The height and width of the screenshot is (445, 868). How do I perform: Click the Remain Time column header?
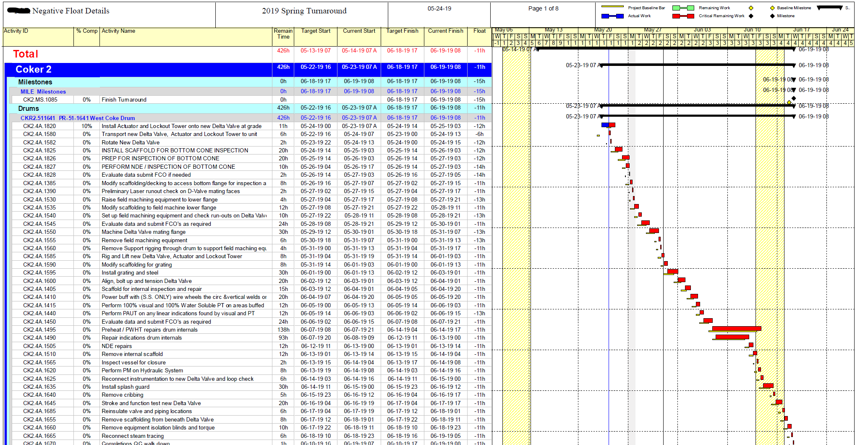click(283, 34)
